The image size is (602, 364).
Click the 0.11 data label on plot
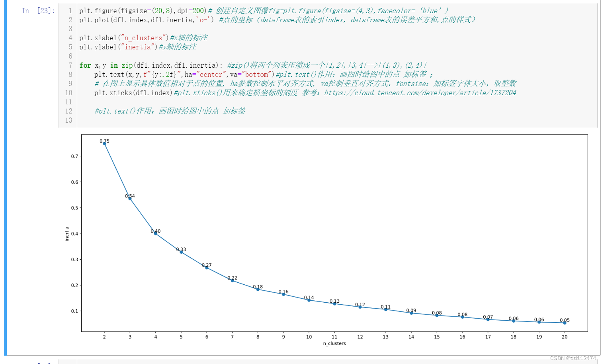[x=386, y=307]
